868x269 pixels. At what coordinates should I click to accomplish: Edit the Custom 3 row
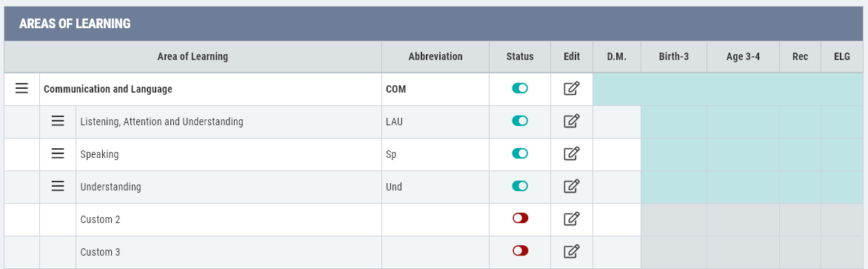(x=571, y=252)
